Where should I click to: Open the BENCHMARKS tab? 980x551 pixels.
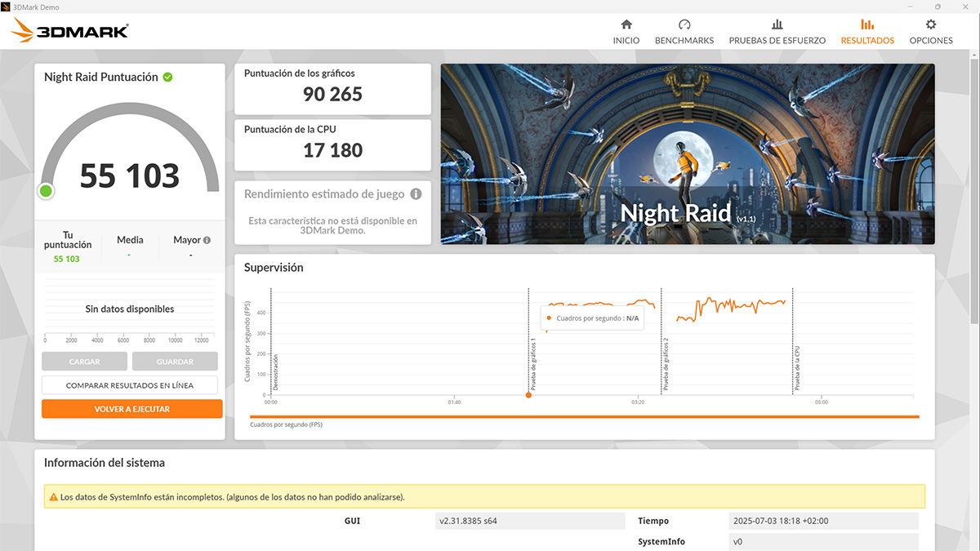pos(684,32)
